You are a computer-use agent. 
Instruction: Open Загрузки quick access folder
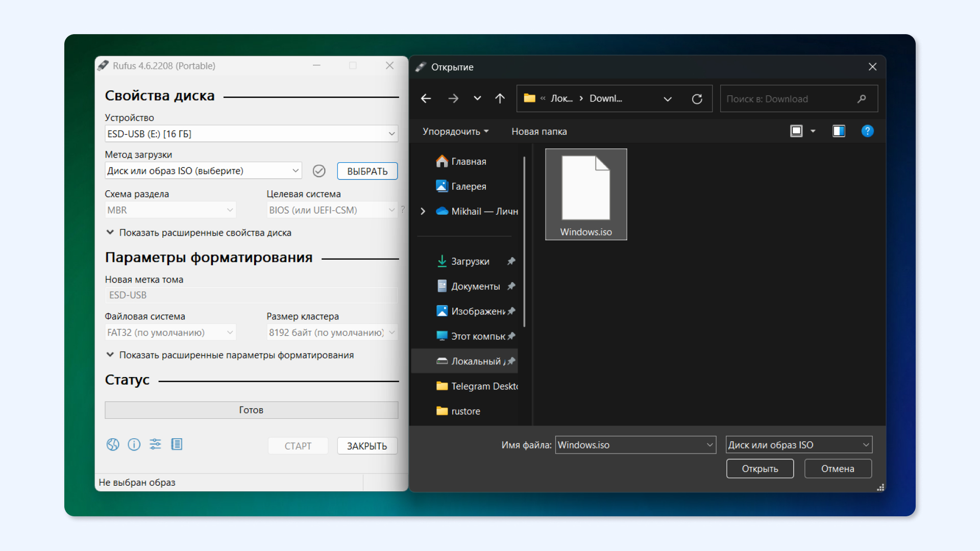click(x=463, y=261)
